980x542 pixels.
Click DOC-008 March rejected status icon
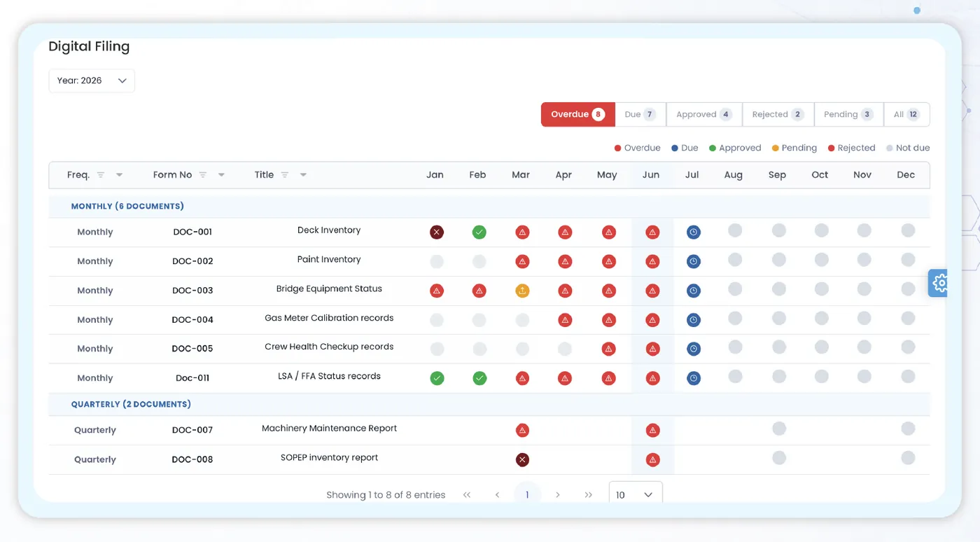522,459
